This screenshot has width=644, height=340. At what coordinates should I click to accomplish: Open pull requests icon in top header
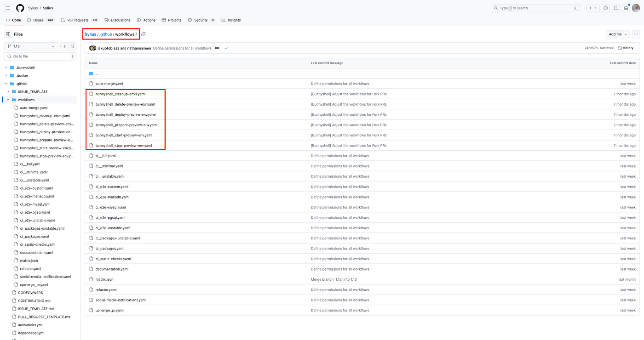point(616,8)
